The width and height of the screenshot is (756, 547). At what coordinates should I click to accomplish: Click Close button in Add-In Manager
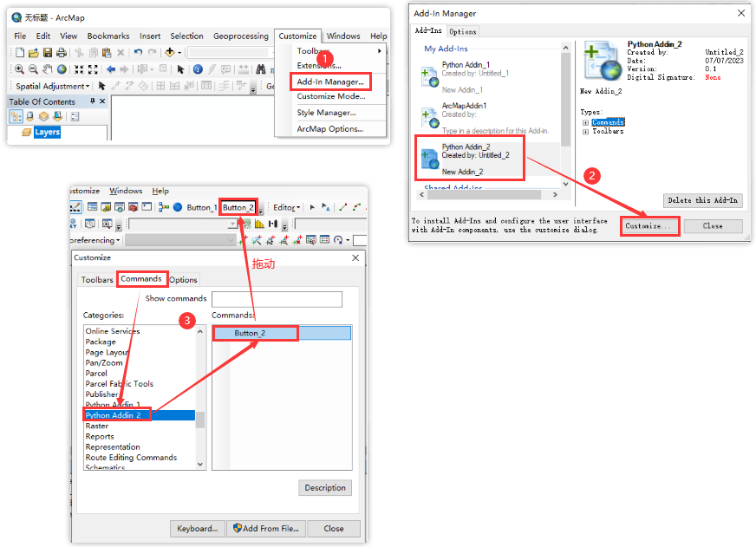713,226
